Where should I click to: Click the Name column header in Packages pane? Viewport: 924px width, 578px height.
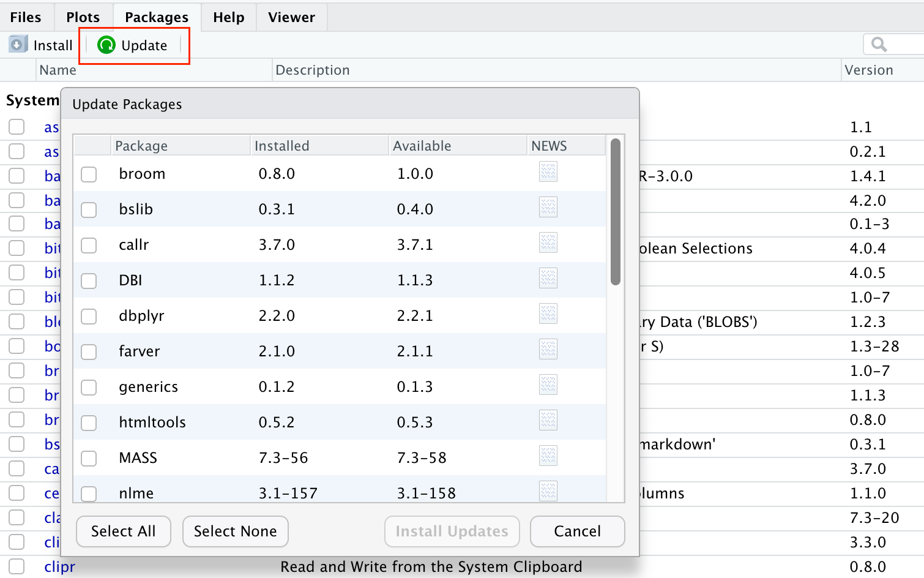[x=154, y=70]
